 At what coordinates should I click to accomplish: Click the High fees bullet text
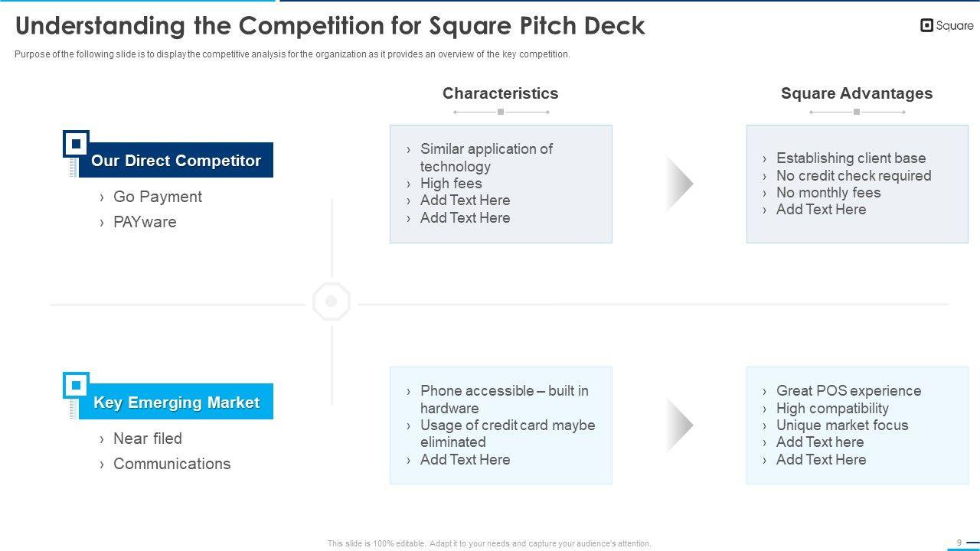click(451, 184)
